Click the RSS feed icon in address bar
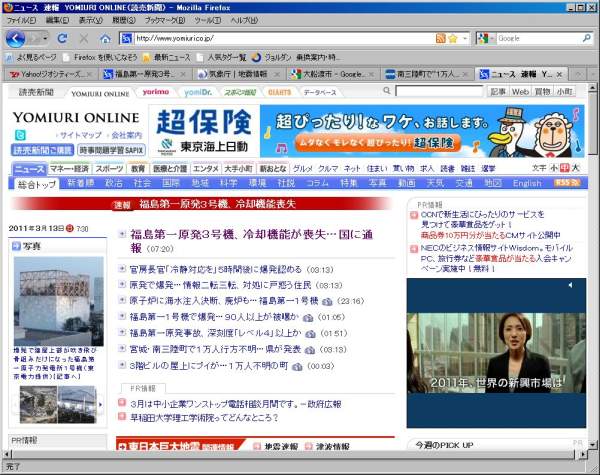The height and width of the screenshot is (475, 600). [x=440, y=38]
